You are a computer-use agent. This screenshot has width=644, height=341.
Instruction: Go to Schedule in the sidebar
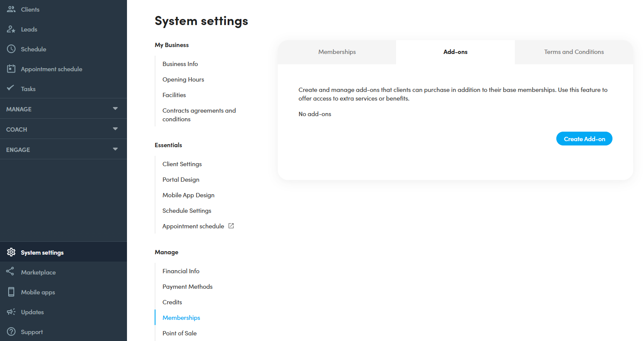63,49
